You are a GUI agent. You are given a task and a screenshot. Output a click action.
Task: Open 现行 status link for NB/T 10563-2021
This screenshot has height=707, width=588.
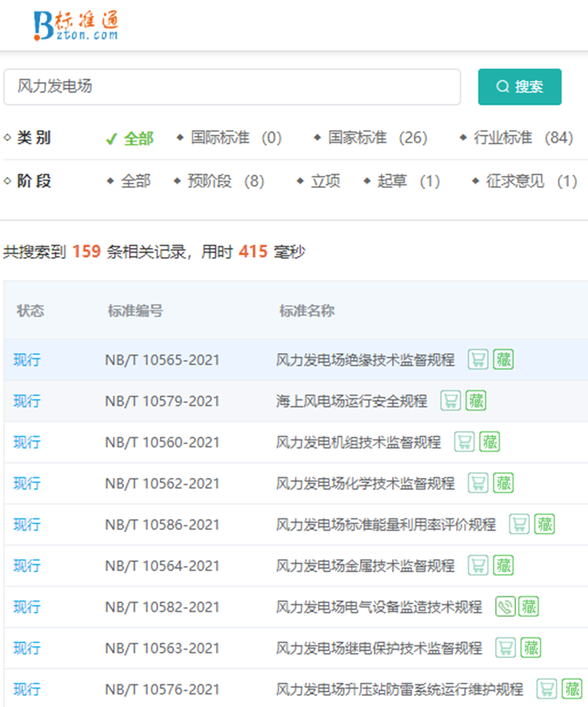coord(27,648)
